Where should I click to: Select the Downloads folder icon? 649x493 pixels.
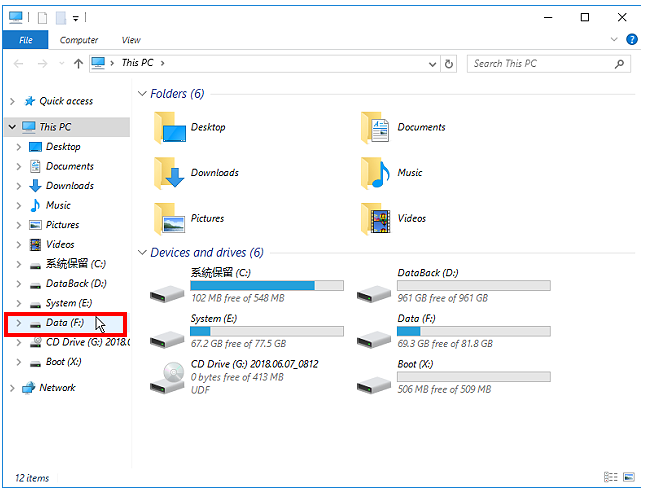(169, 173)
